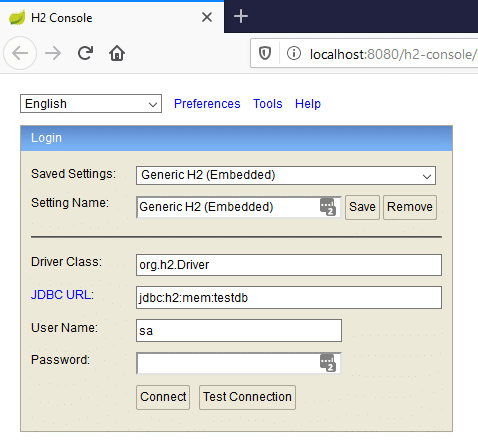The width and height of the screenshot is (478, 440).
Task: Open the tracking protection shield icon
Action: click(x=265, y=53)
